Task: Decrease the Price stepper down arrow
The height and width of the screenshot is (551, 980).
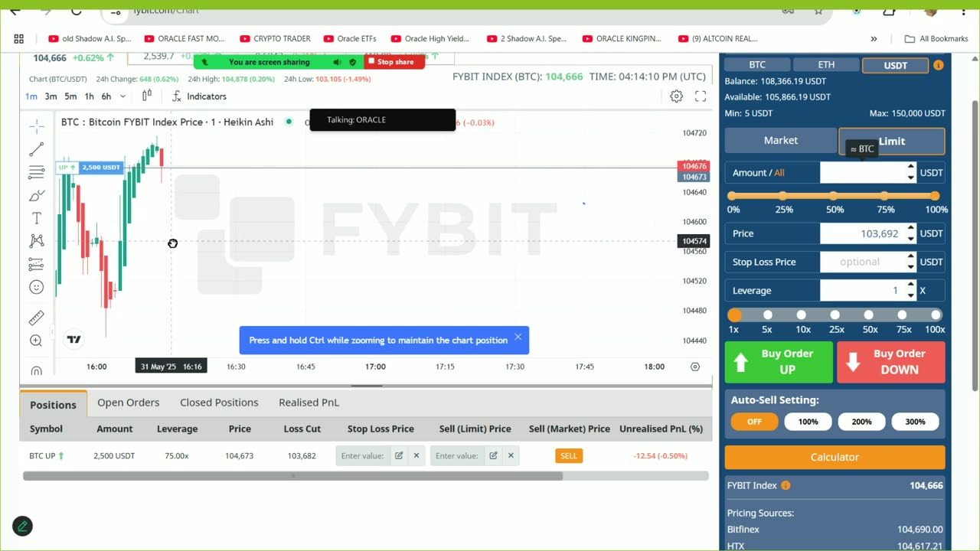Action: [x=910, y=238]
